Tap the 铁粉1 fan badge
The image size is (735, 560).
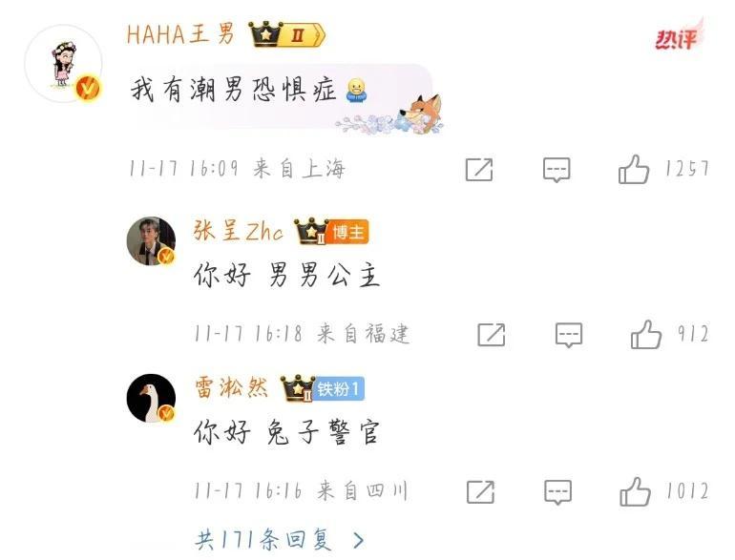[x=339, y=388]
